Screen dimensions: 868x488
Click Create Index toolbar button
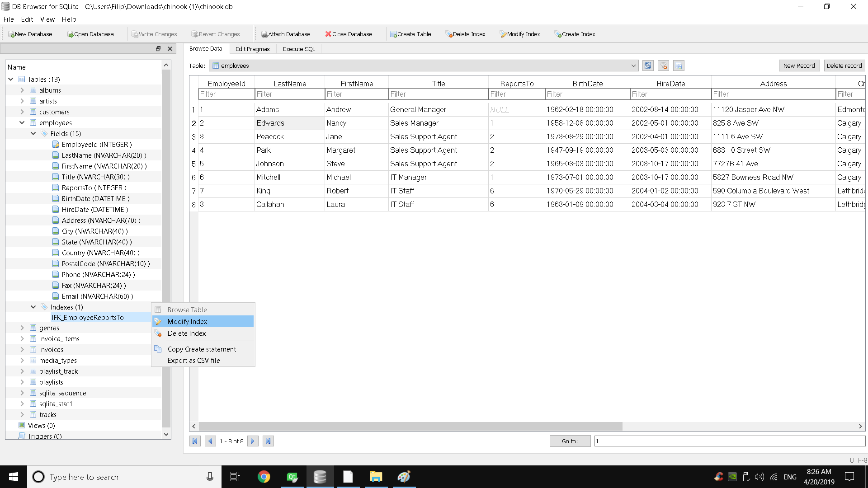(x=575, y=34)
